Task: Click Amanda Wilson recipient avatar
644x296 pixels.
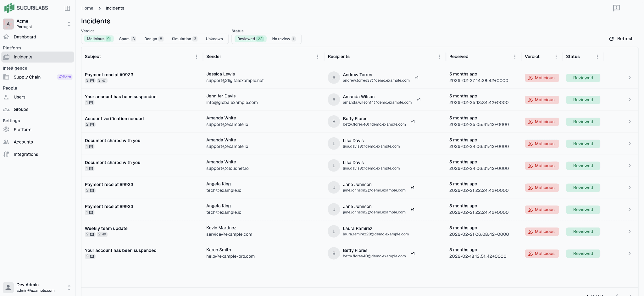Action: coord(334,100)
